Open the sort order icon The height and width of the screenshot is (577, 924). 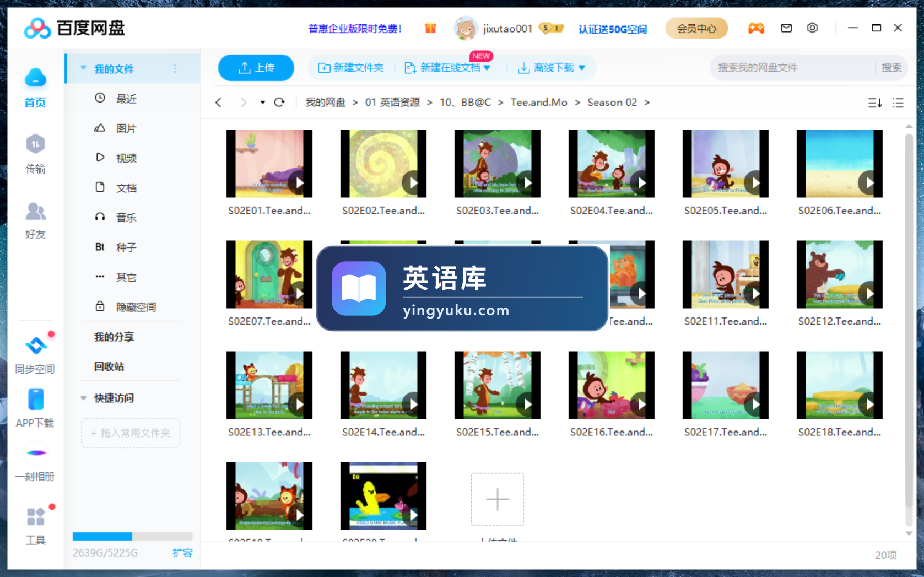coord(874,103)
